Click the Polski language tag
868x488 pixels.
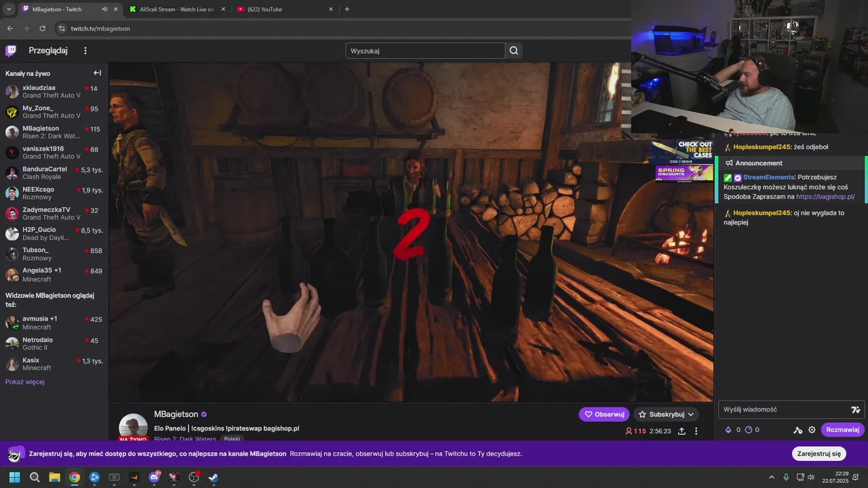[232, 439]
